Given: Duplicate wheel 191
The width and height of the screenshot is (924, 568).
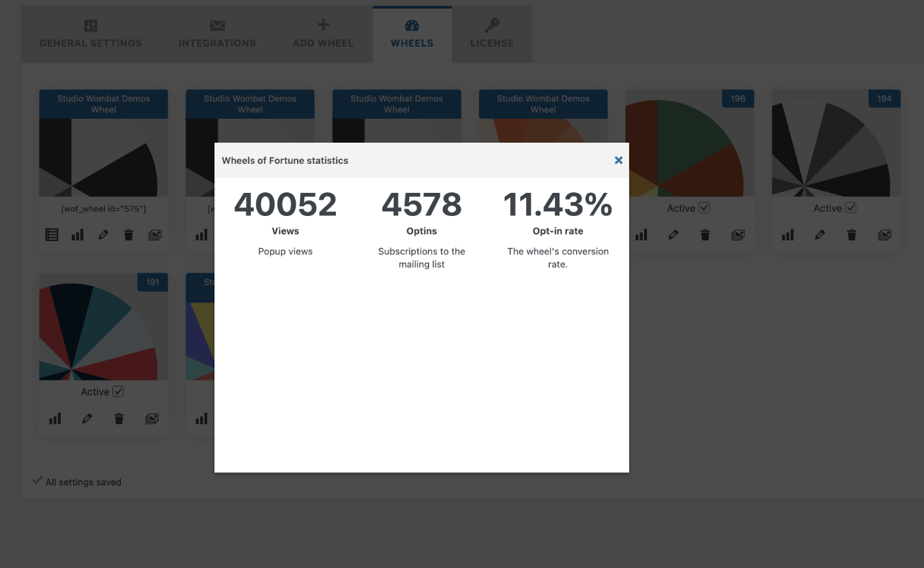Looking at the screenshot, I should tap(152, 418).
